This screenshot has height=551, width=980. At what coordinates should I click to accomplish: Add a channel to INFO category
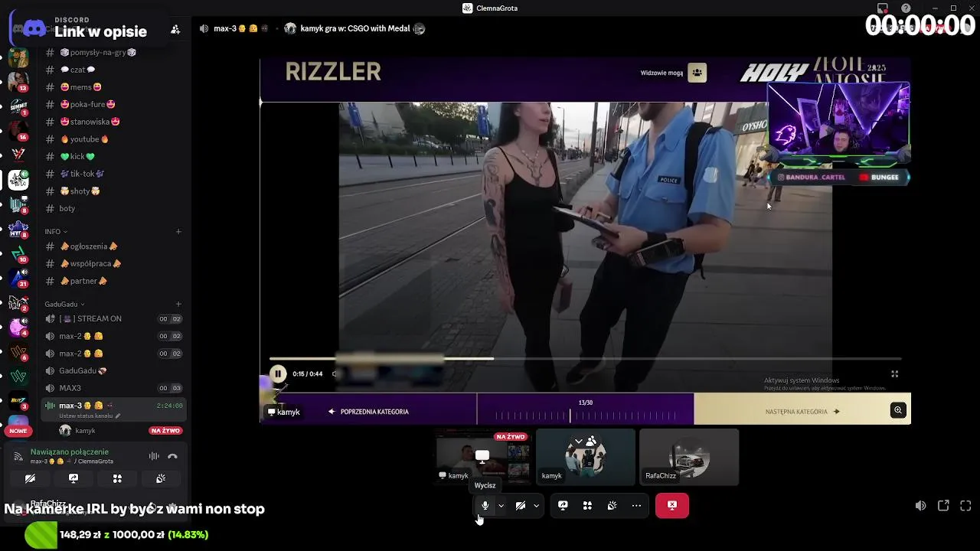178,231
